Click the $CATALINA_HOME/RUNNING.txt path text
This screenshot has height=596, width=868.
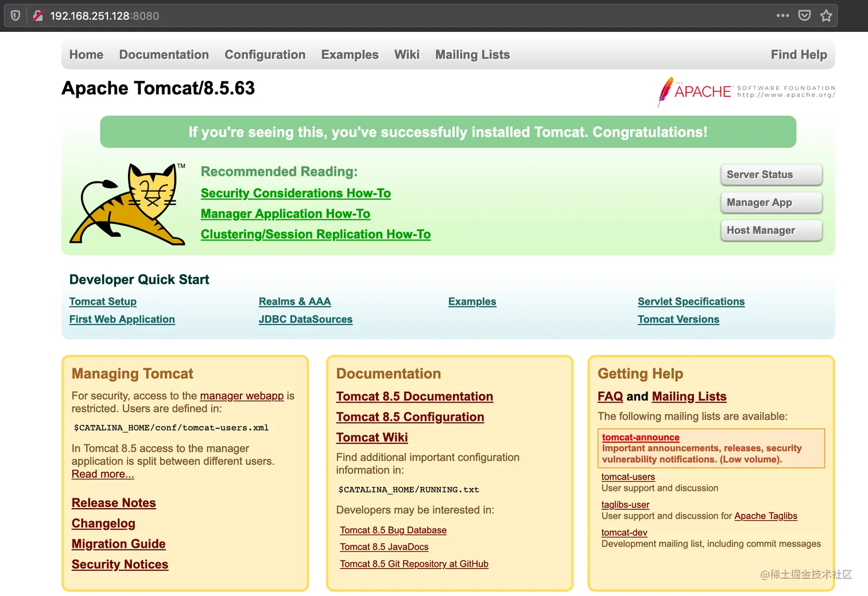[x=409, y=490]
